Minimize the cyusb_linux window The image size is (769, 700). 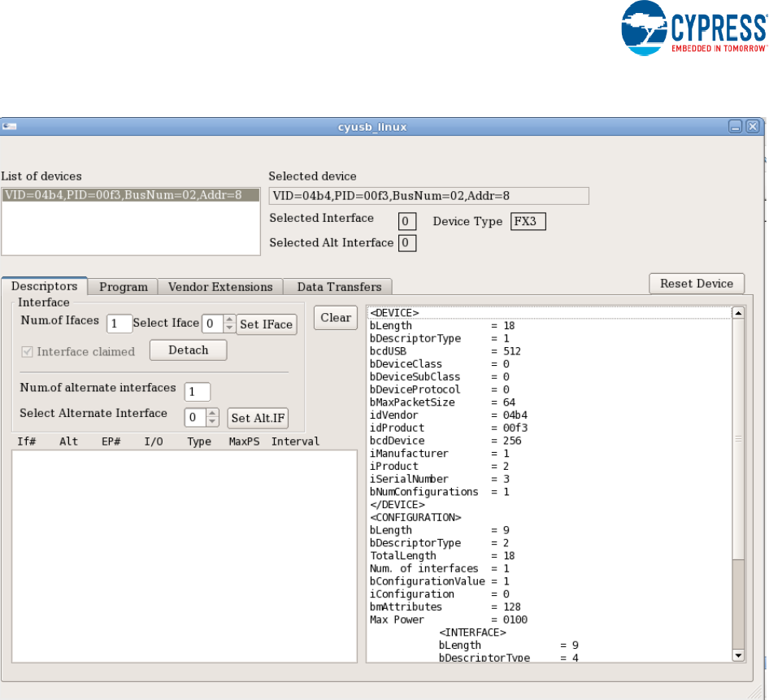tap(735, 127)
